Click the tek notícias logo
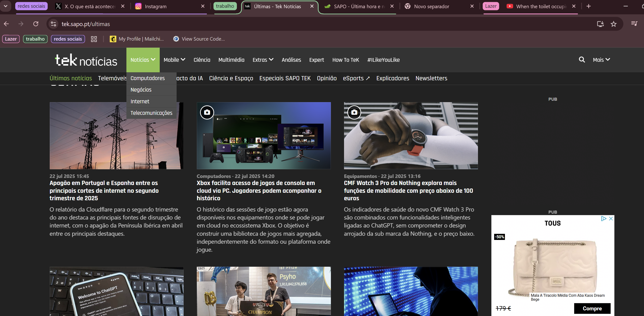The image size is (644, 316). (86, 60)
